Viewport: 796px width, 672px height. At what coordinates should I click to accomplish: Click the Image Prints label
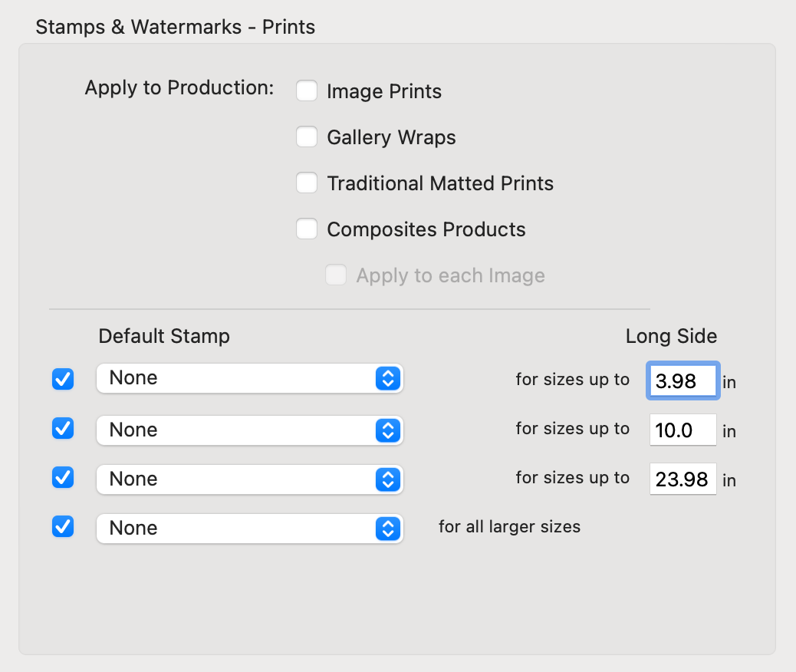384,92
